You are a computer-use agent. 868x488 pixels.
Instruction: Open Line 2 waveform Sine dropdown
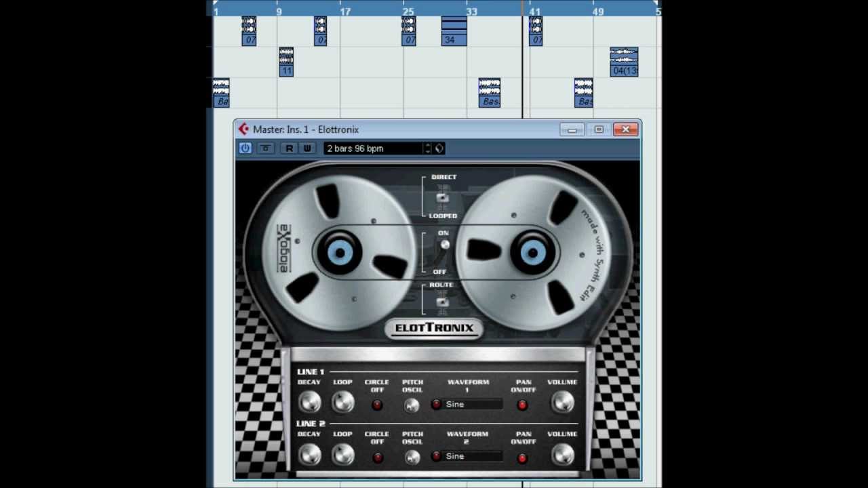[473, 456]
